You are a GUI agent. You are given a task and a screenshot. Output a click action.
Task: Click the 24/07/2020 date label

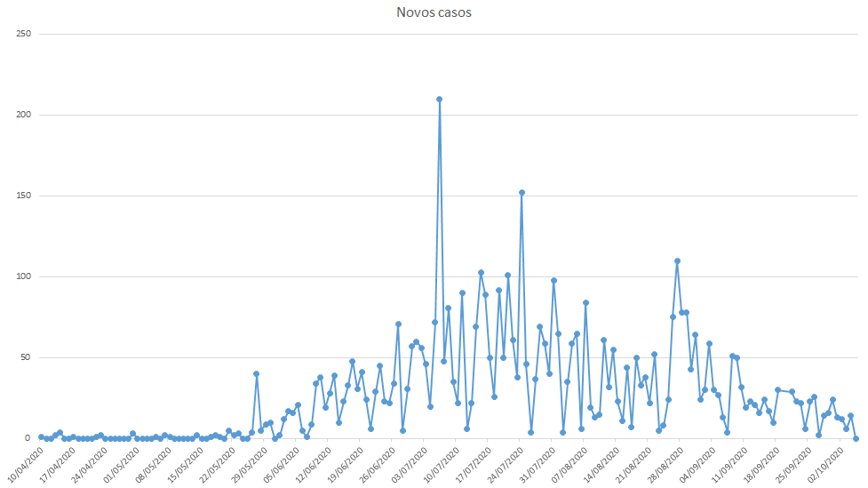pyautogui.click(x=503, y=463)
